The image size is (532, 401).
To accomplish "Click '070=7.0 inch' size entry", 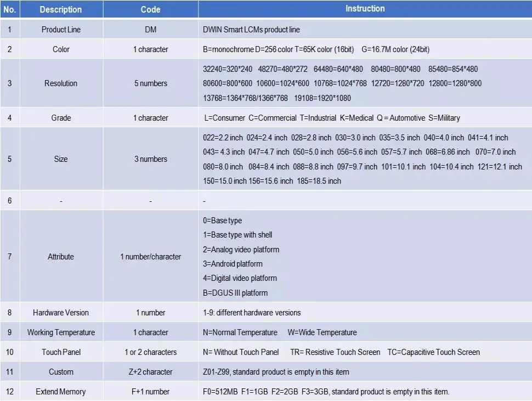I will point(495,151).
